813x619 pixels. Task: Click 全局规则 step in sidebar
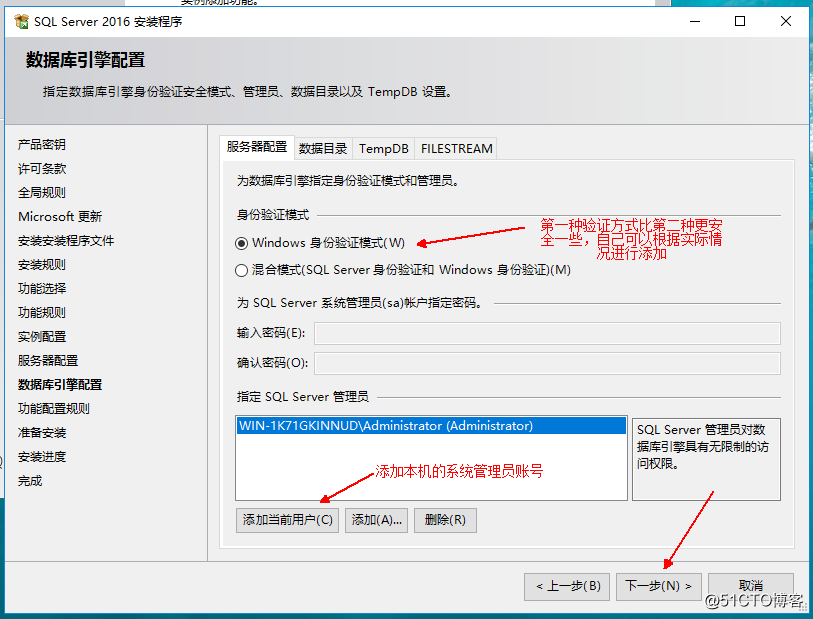(41, 193)
